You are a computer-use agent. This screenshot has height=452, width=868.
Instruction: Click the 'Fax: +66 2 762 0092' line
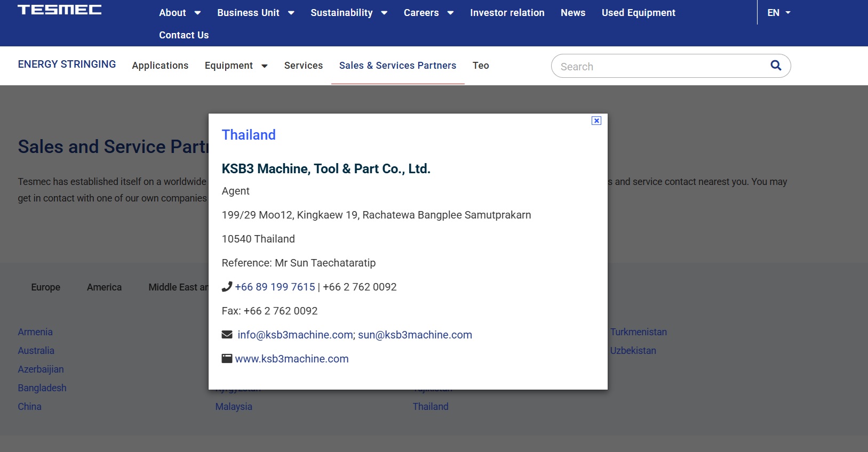pos(270,311)
